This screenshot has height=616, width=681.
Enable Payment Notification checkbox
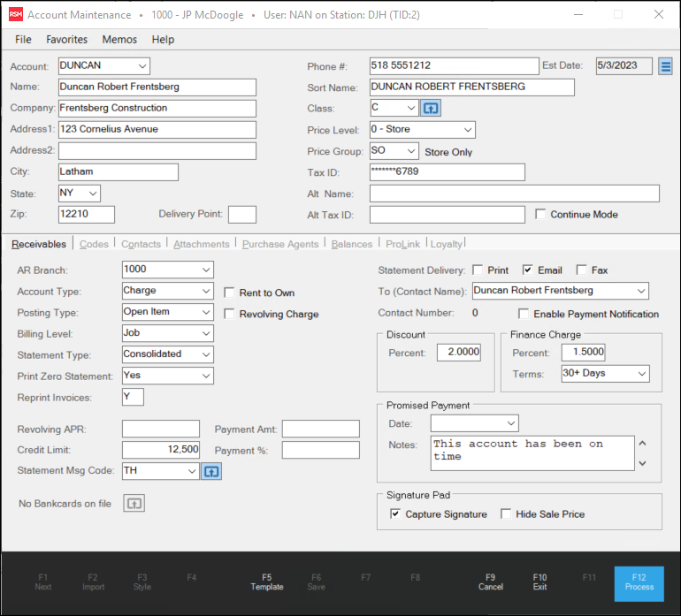(x=524, y=314)
